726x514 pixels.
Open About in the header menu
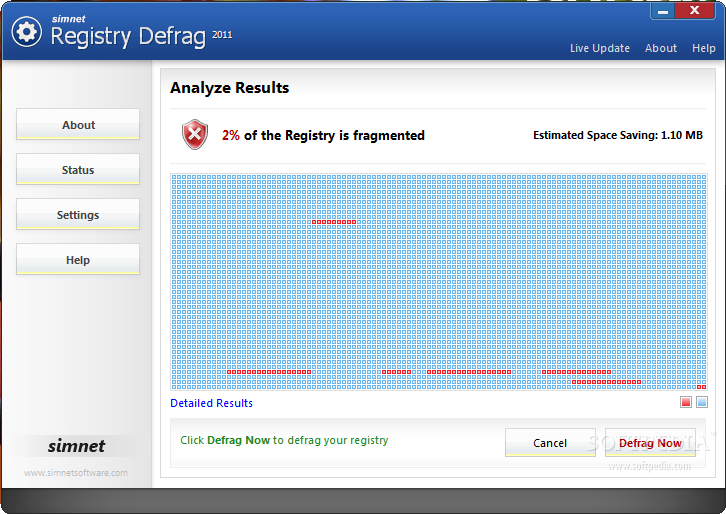661,48
